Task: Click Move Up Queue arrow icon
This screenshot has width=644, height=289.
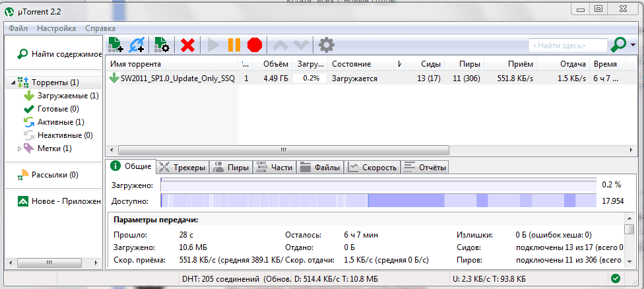Action: coord(281,45)
